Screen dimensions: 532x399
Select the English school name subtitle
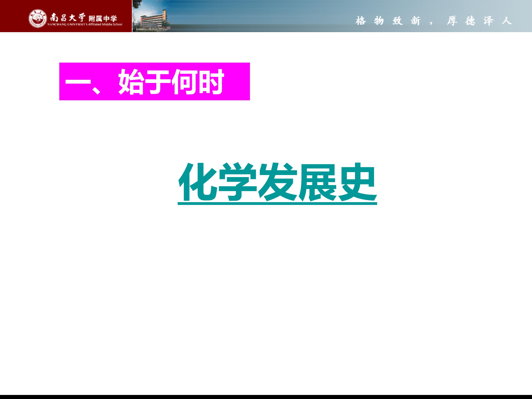coord(85,24)
